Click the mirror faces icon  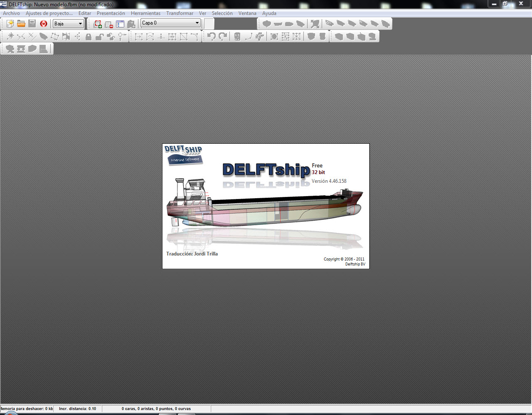[x=66, y=37]
